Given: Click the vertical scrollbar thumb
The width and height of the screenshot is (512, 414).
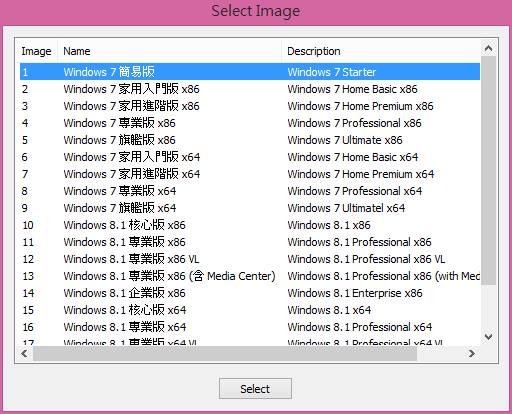Looking at the screenshot, I should click(x=489, y=170).
